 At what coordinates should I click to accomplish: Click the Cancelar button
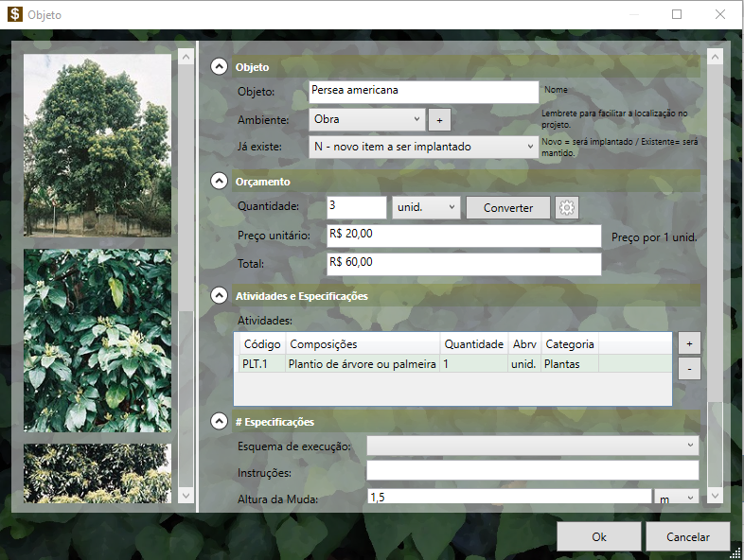tap(688, 536)
